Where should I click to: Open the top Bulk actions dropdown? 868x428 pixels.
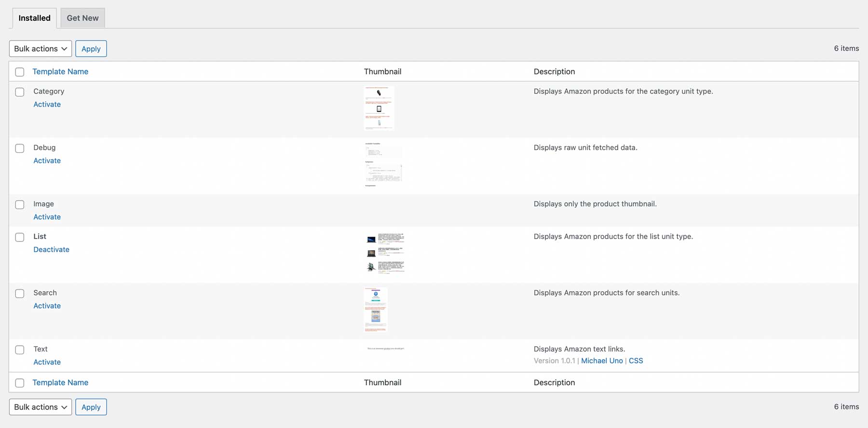(x=41, y=49)
